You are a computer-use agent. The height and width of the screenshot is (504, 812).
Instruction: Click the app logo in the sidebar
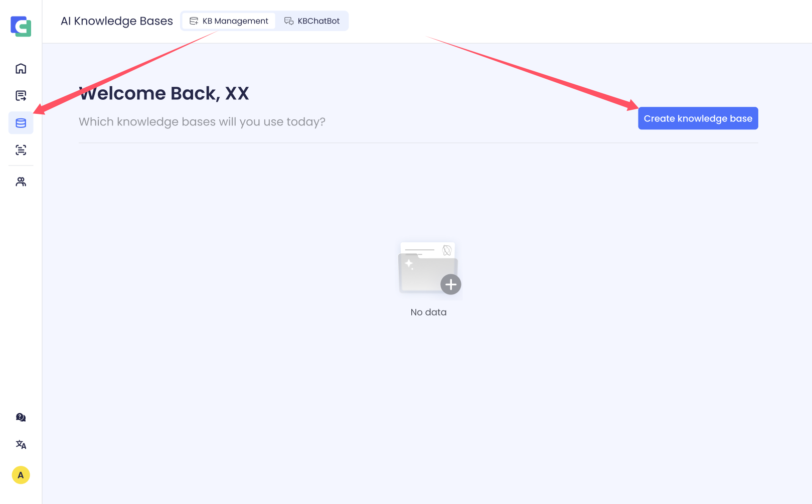coord(21,26)
